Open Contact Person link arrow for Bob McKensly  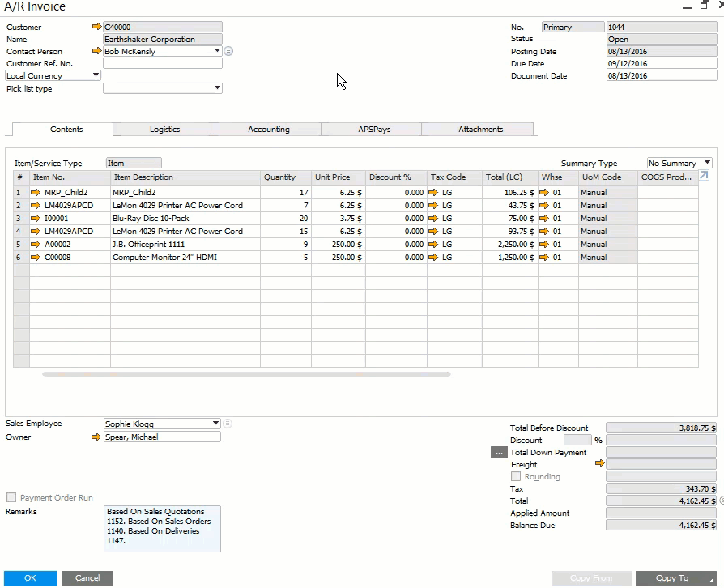97,51
